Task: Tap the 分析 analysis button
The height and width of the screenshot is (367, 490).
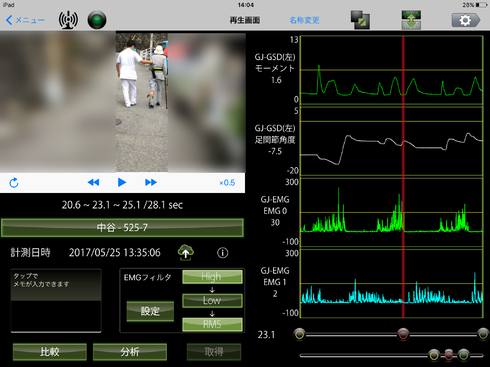Action: [x=130, y=352]
